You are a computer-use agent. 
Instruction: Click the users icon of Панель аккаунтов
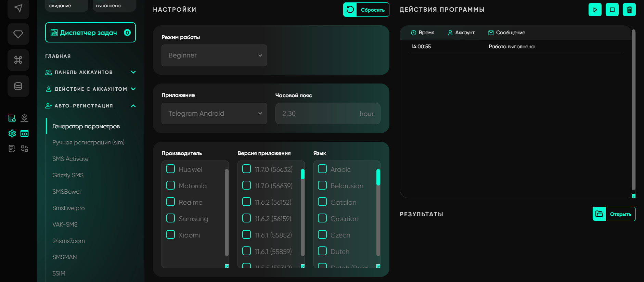49,72
